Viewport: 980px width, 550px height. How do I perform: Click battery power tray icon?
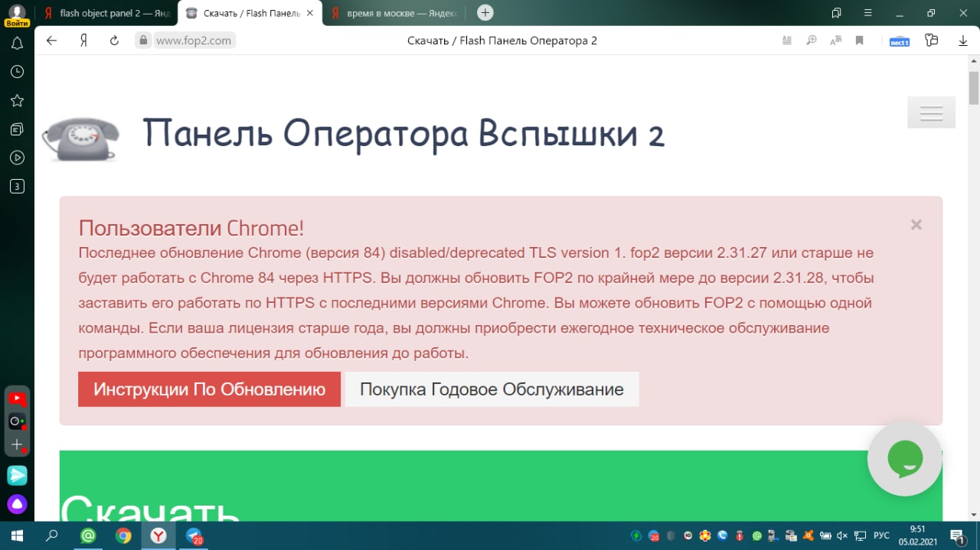pyautogui.click(x=825, y=535)
